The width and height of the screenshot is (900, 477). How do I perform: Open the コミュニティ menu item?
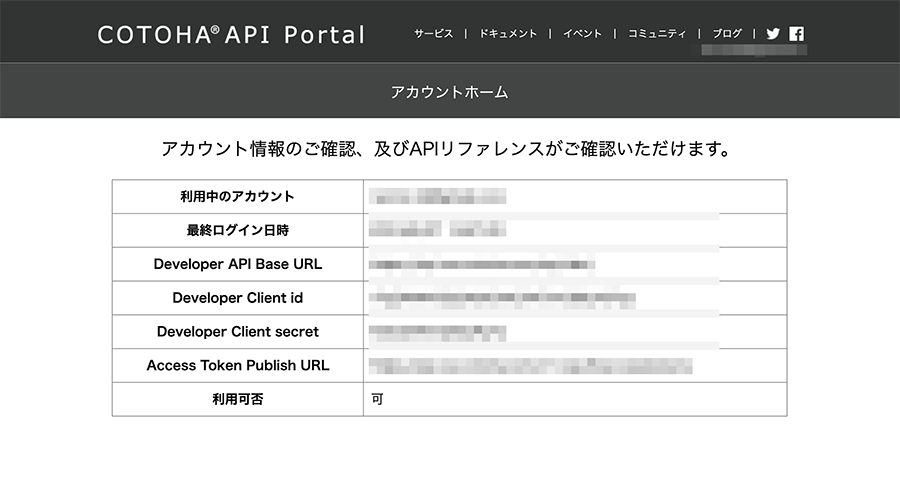tap(657, 34)
